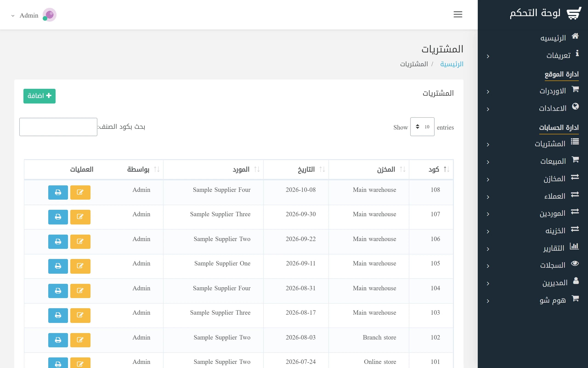Open the الموردين sidebar menu

(533, 213)
